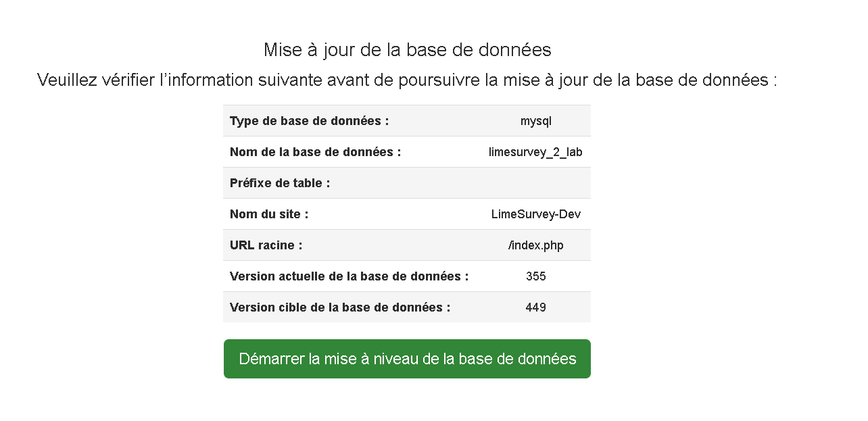Viewport: 868px width, 421px height.
Task: Select the 'Nom de la base de données' label
Action: [x=315, y=152]
